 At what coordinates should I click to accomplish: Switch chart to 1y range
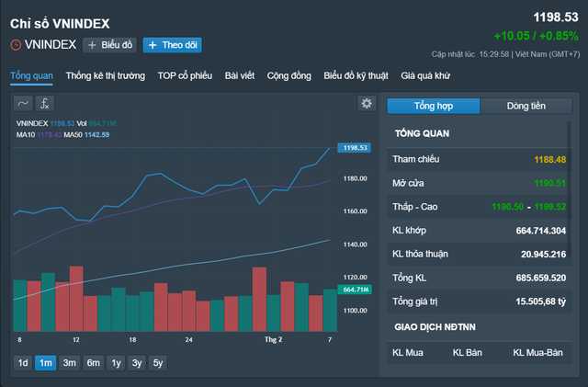coord(115,362)
